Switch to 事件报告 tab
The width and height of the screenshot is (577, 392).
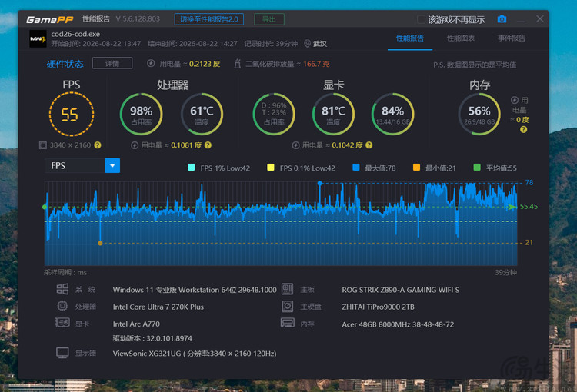(x=512, y=38)
